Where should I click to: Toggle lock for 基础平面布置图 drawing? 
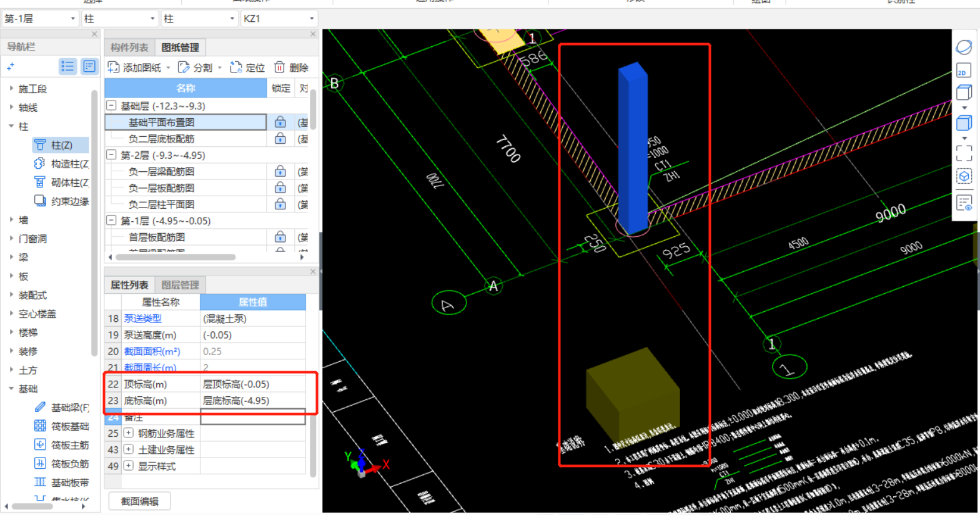[x=280, y=122]
